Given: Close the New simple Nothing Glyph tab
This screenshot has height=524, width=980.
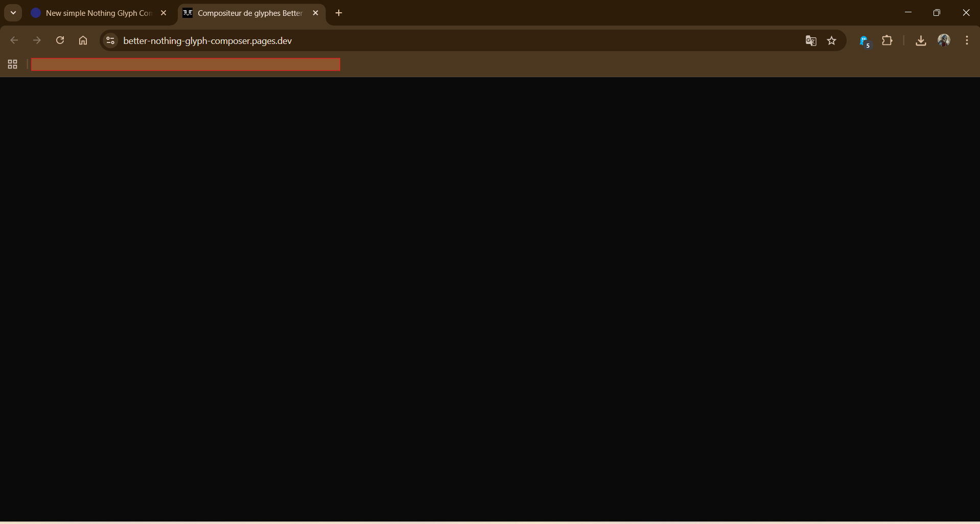Looking at the screenshot, I should 164,13.
